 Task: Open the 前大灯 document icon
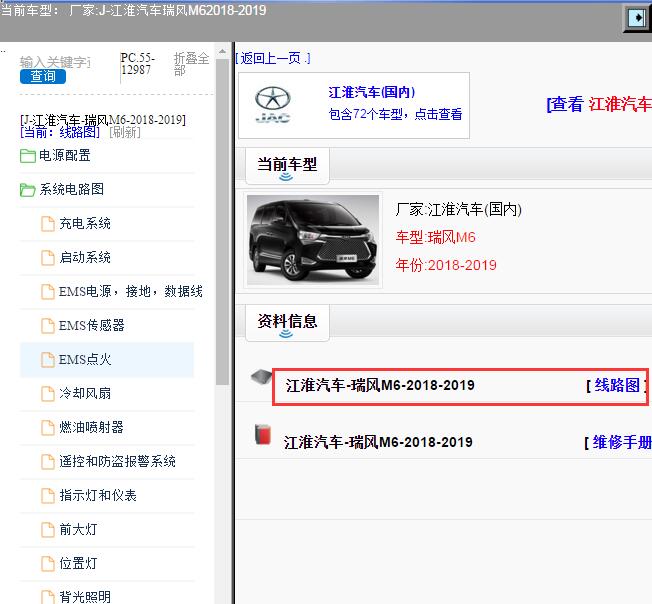click(x=48, y=530)
